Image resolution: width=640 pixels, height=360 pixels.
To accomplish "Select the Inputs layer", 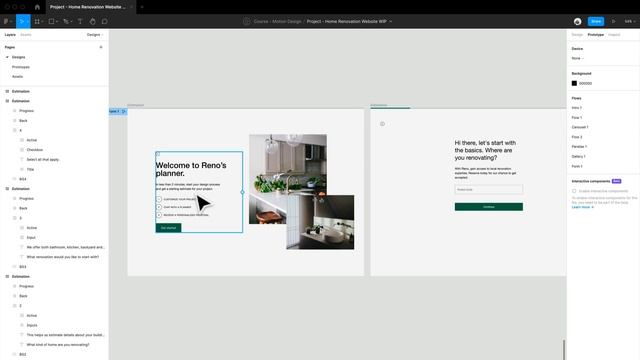I will [x=32, y=325].
